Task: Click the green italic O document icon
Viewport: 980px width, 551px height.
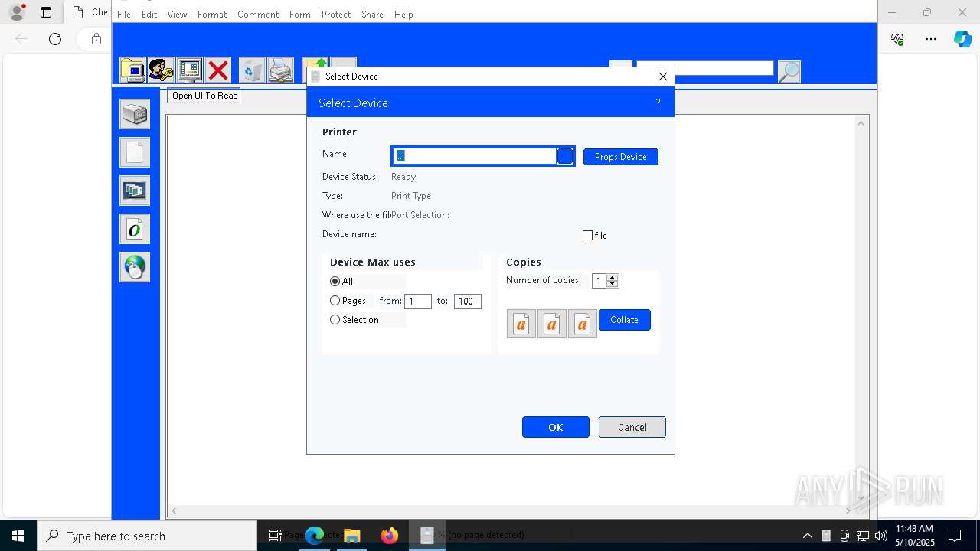Action: click(x=135, y=229)
